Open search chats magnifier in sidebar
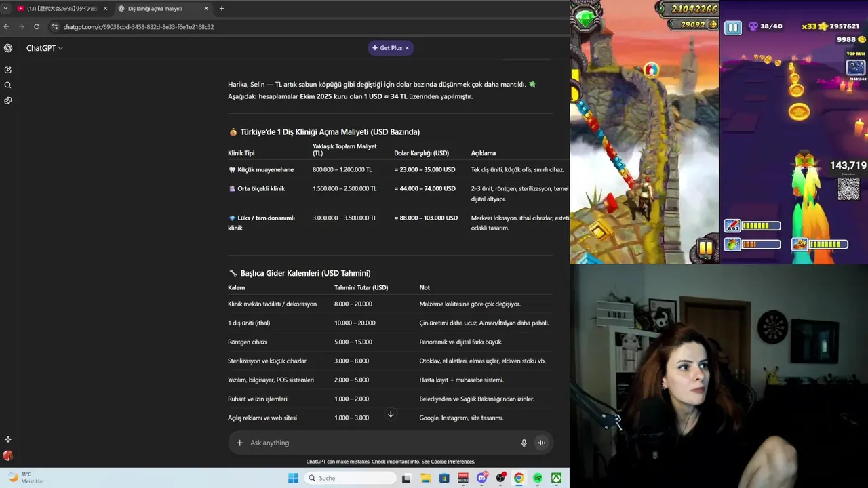The height and width of the screenshot is (488, 868). pyautogui.click(x=8, y=85)
